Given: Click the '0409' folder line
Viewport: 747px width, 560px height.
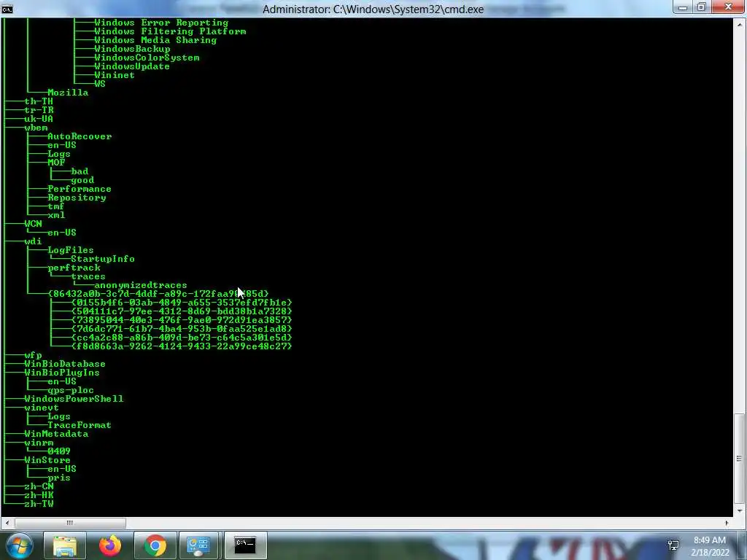Looking at the screenshot, I should click(x=59, y=451).
